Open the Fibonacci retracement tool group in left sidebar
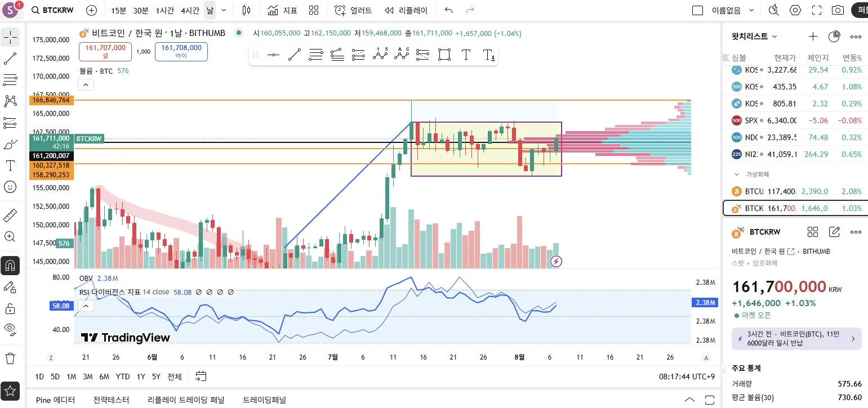Image resolution: width=868 pixels, height=408 pixels. (10, 79)
